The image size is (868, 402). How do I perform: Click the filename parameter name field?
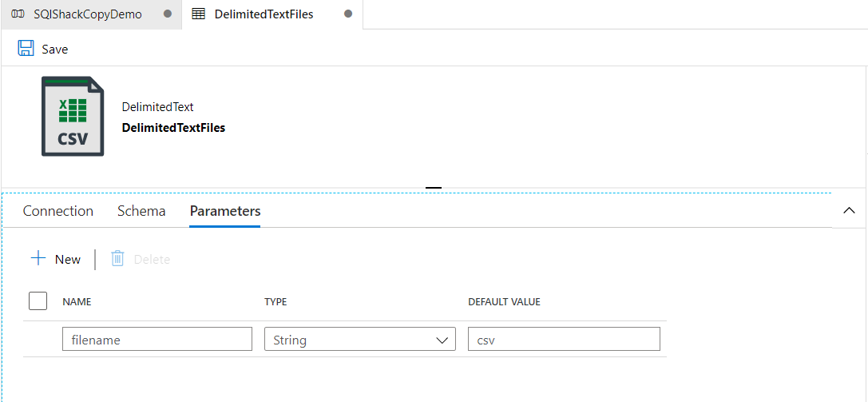click(x=157, y=340)
